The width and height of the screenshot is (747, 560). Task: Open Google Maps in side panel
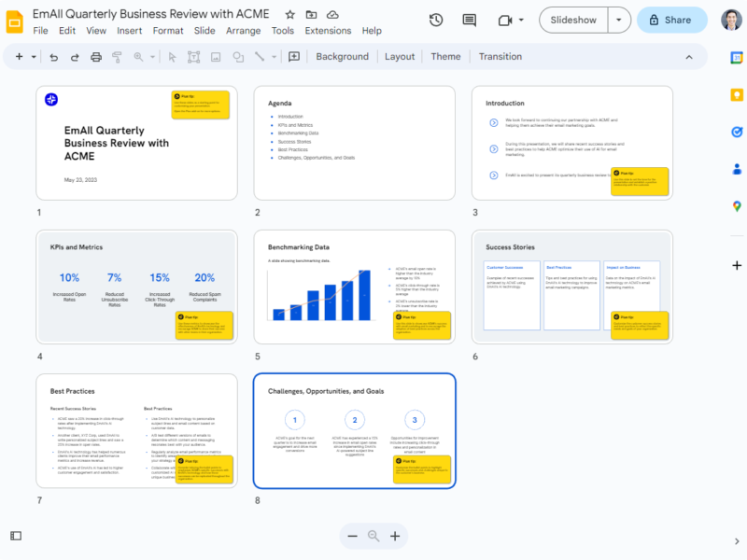point(737,206)
